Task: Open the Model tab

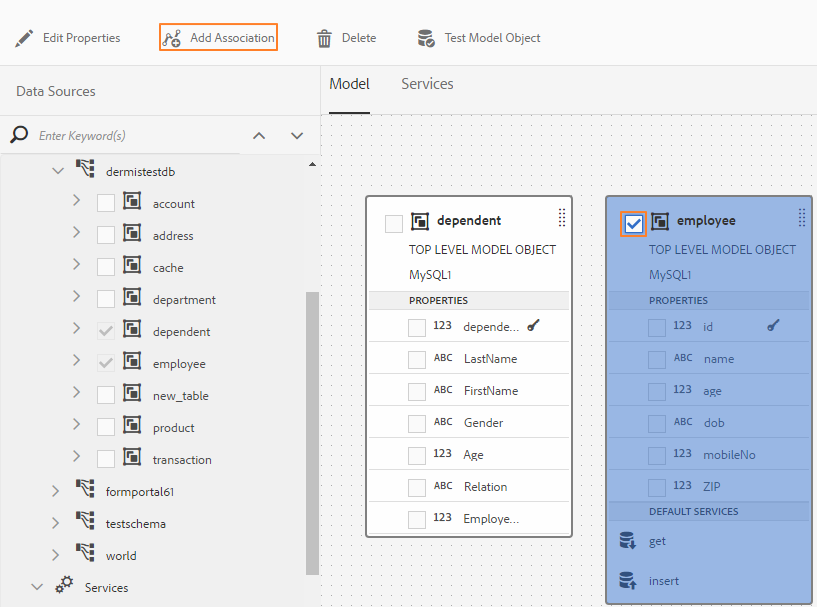Action: [349, 84]
